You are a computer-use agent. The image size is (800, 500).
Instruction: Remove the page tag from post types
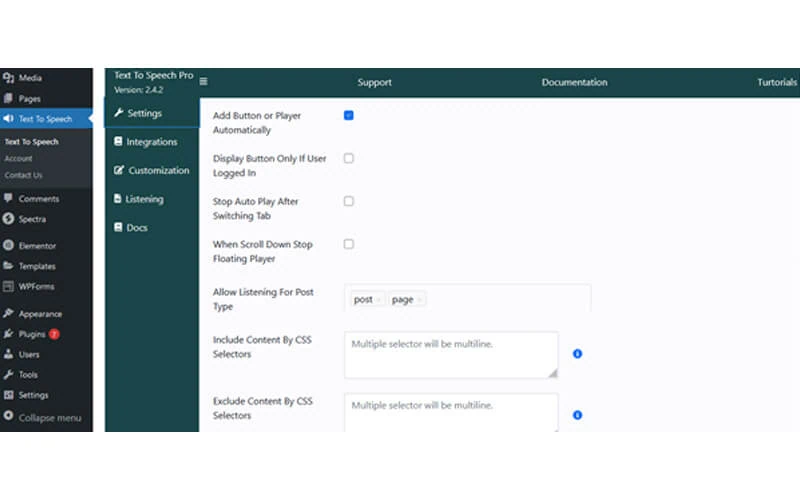coord(420,300)
